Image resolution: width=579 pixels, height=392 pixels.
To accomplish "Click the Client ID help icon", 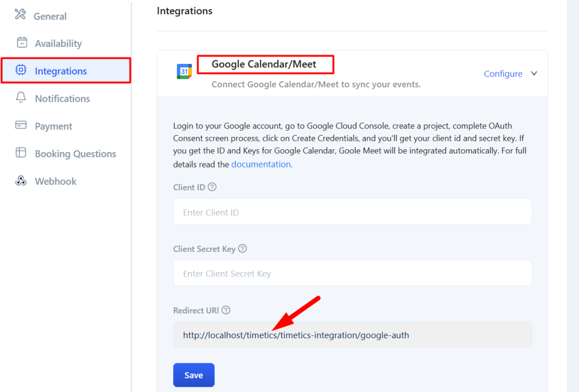I will point(212,187).
